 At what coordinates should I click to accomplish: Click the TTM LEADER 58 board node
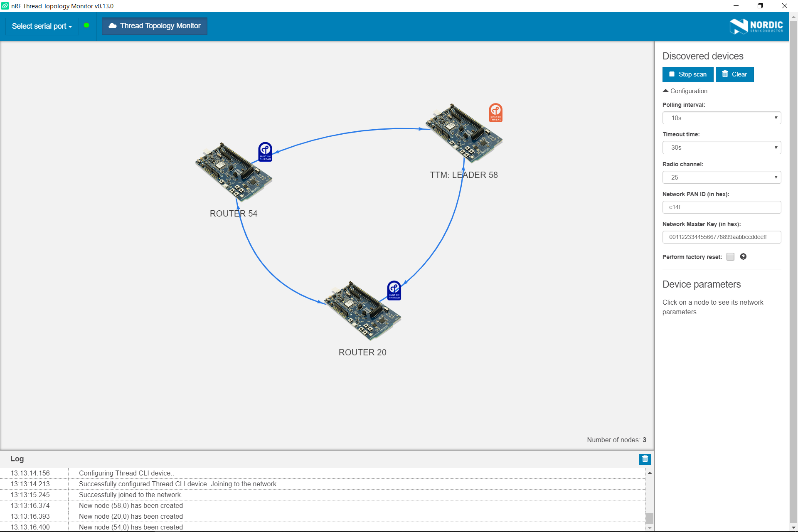pos(463,134)
